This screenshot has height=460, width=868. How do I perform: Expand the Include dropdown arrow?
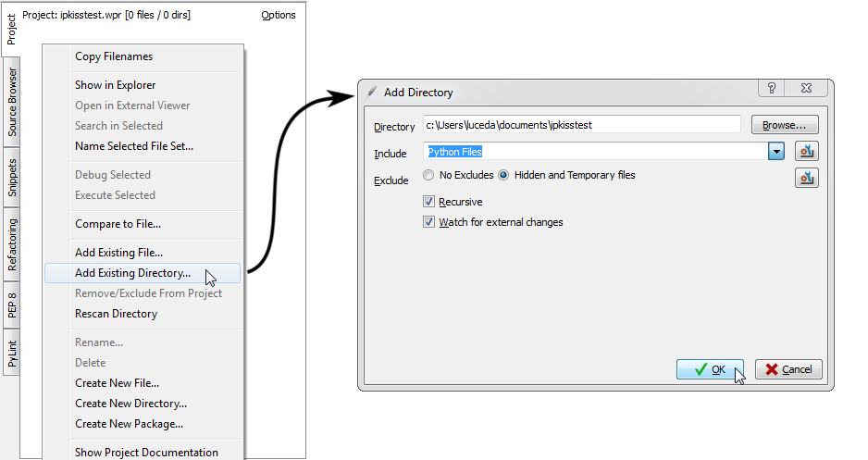[776, 152]
